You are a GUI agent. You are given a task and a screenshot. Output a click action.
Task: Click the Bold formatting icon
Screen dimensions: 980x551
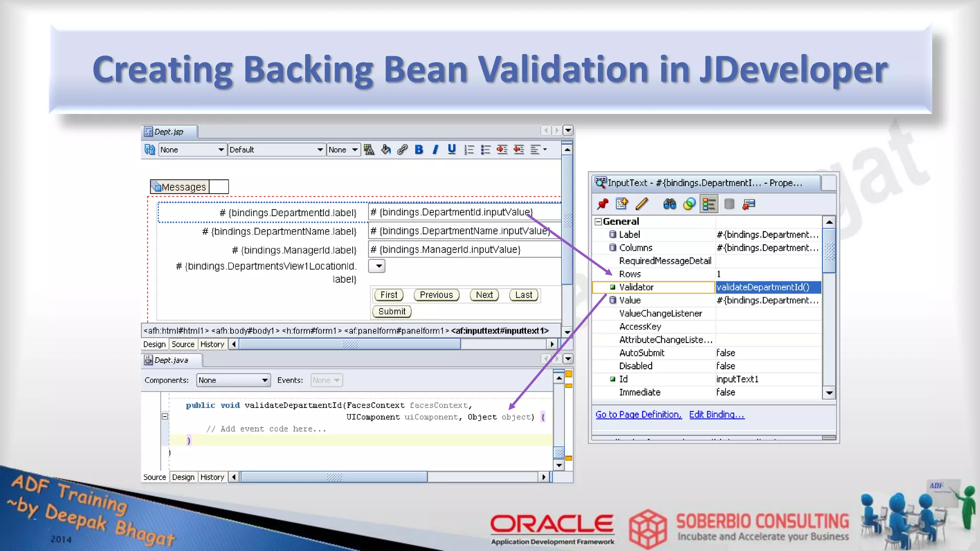[419, 150]
